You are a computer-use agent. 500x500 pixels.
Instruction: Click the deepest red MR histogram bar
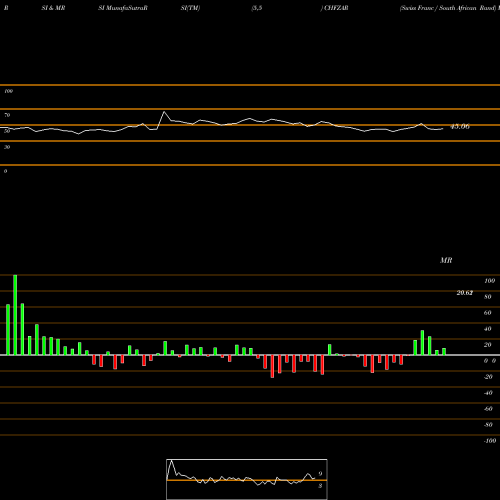pyautogui.click(x=272, y=366)
